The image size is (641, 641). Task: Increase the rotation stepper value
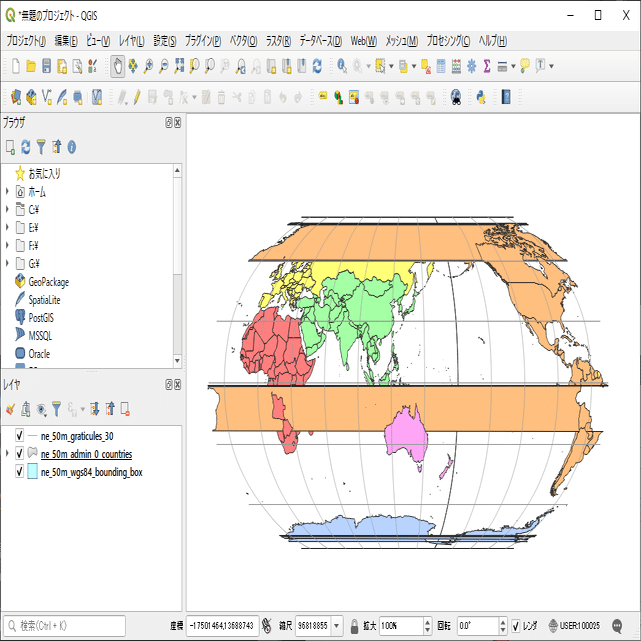coord(503,622)
